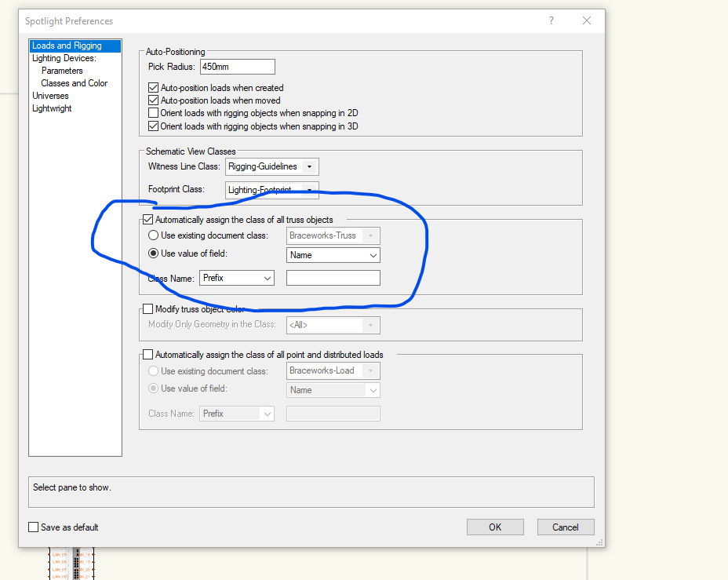Uncheck Auto-position loads when moved
Screen dimensions: 728x580
(x=154, y=100)
